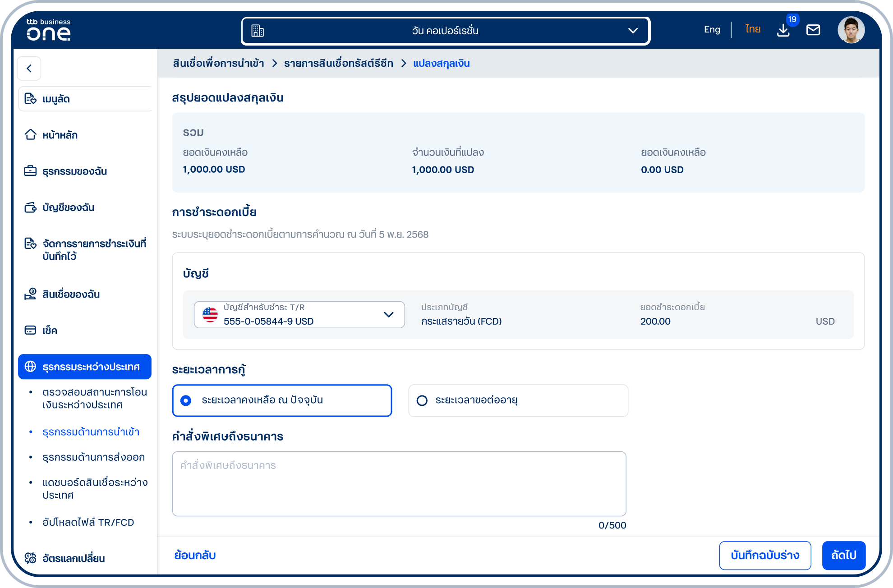893x588 pixels.
Task: Switch language to Eng
Action: click(712, 30)
